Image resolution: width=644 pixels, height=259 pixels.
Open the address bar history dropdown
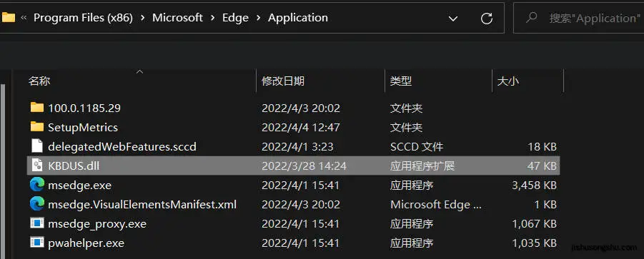[453, 19]
